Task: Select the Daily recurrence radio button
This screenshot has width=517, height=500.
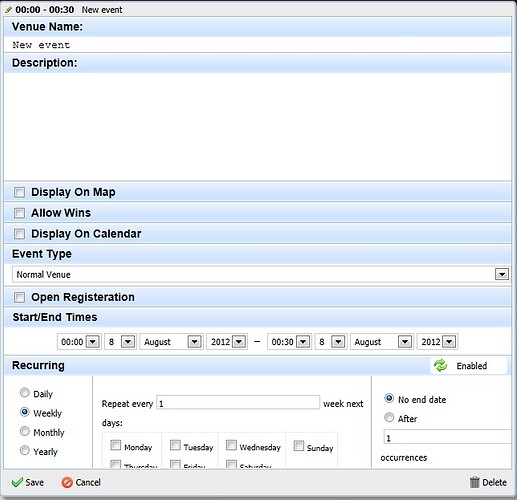Action: tap(25, 393)
